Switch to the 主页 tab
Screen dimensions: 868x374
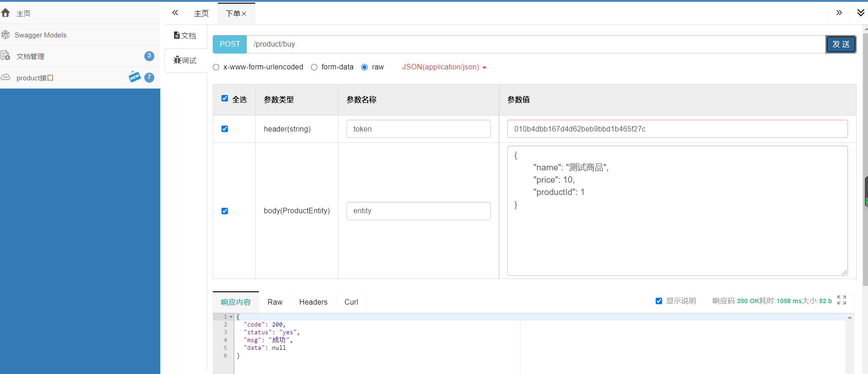point(201,13)
